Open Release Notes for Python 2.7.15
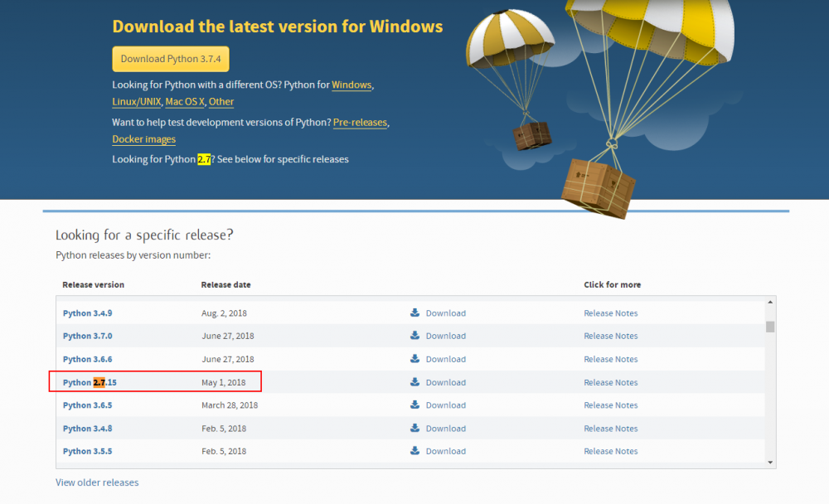This screenshot has height=504, width=829. pos(611,382)
